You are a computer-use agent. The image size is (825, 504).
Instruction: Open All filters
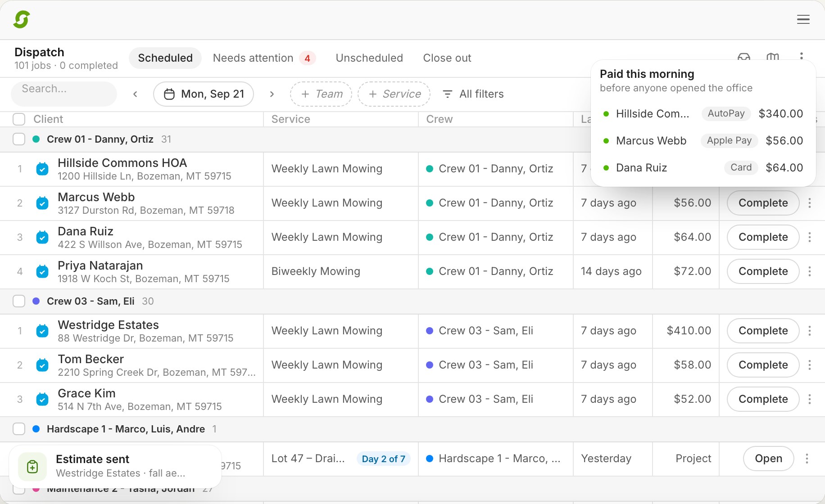(473, 94)
